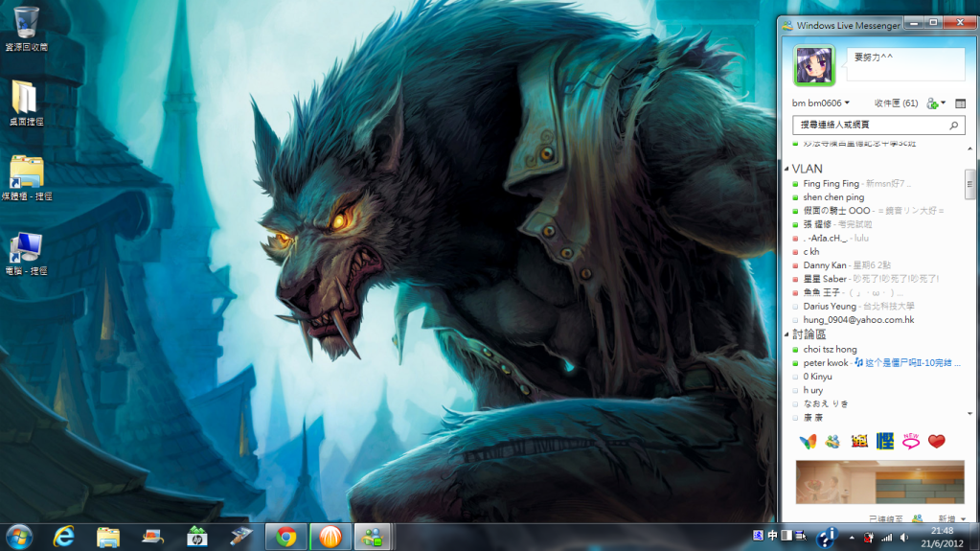Click the MSN butterfly icon in Messenger

coord(808,441)
